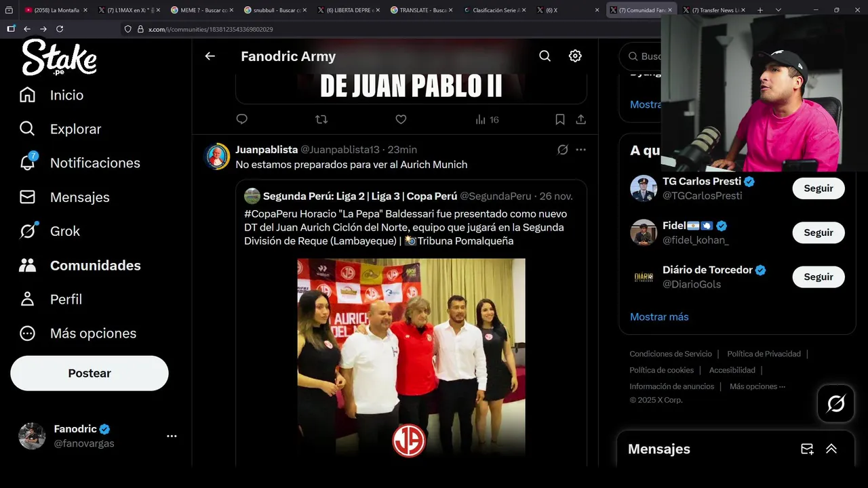Open Comunidades people icon

(27, 265)
